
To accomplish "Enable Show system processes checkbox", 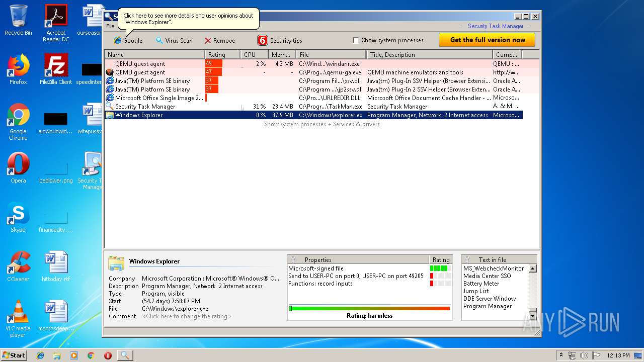I will (x=356, y=40).
